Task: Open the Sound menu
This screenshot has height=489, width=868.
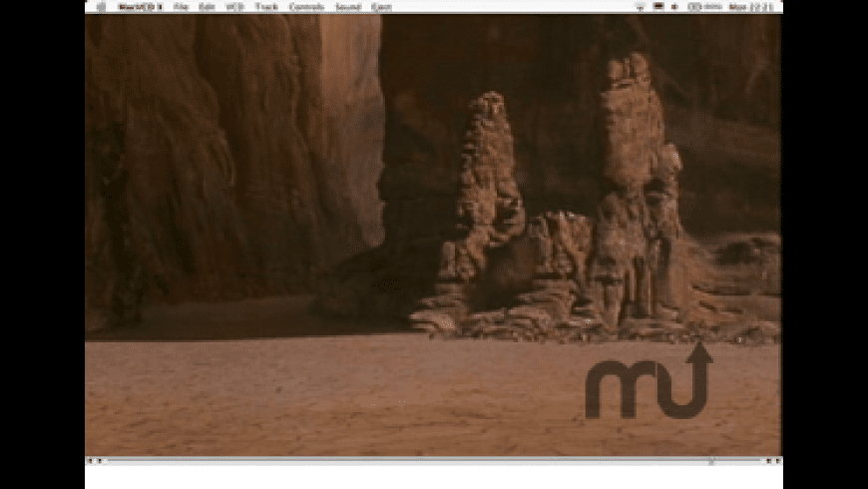Action: (348, 7)
